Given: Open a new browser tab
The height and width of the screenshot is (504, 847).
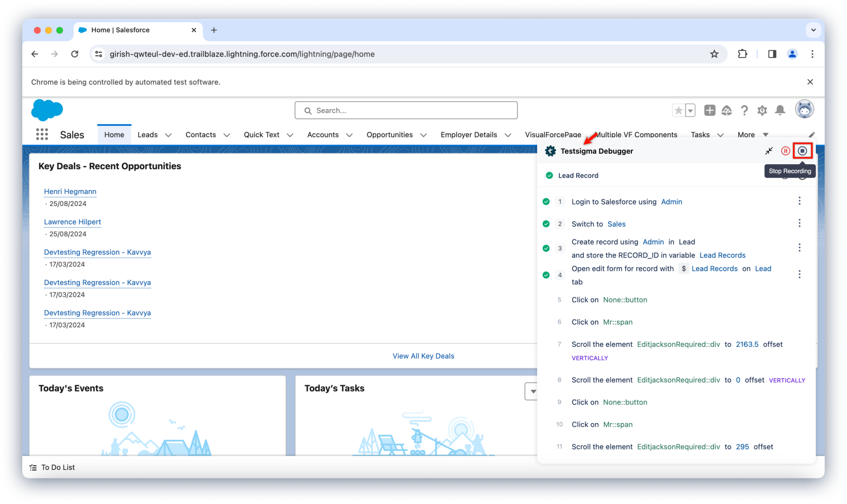Looking at the screenshot, I should [x=214, y=30].
